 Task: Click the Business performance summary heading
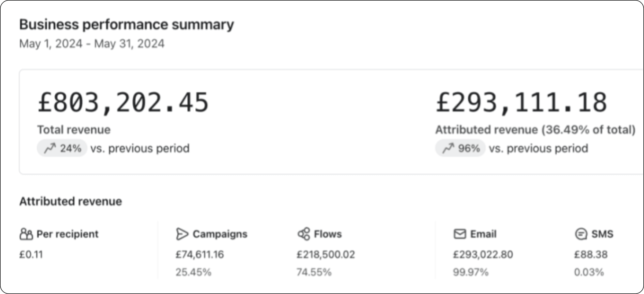(127, 25)
